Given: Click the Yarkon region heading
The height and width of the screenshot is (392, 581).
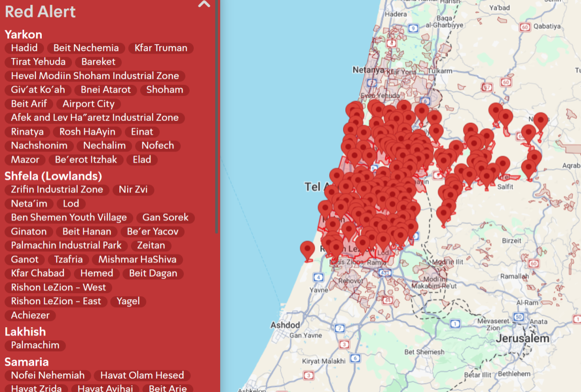Looking at the screenshot, I should pyautogui.click(x=24, y=35).
